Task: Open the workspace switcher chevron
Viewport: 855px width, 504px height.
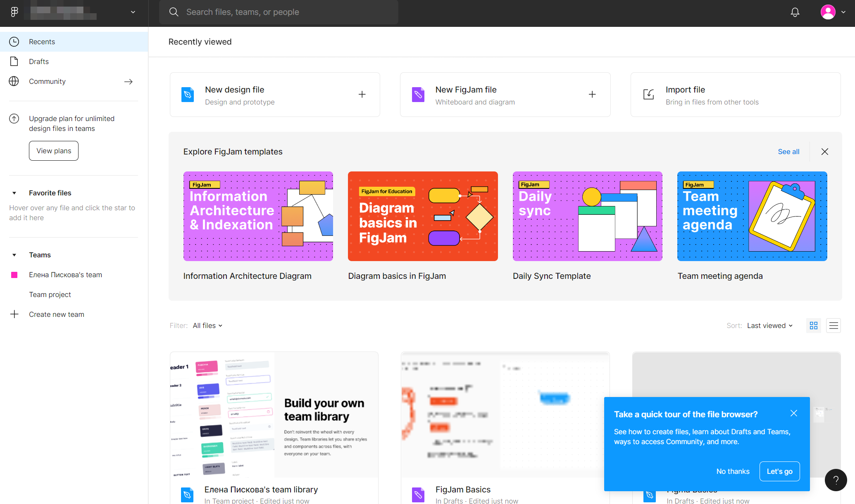Action: point(133,12)
